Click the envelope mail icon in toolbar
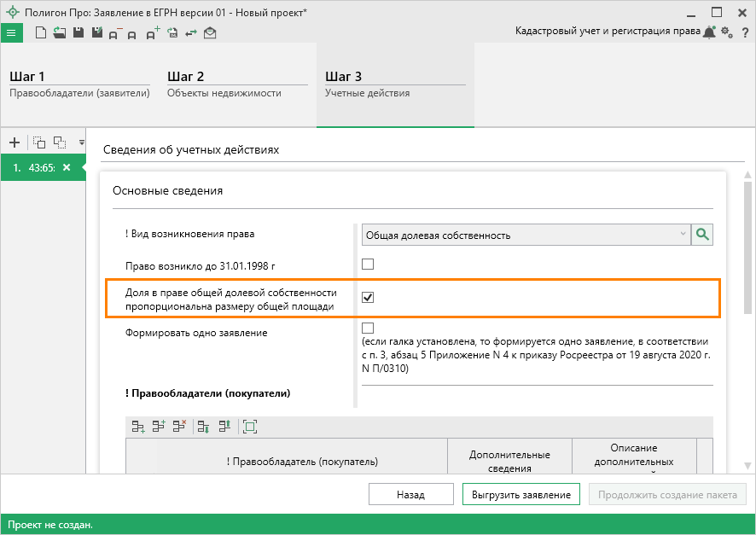 point(210,32)
